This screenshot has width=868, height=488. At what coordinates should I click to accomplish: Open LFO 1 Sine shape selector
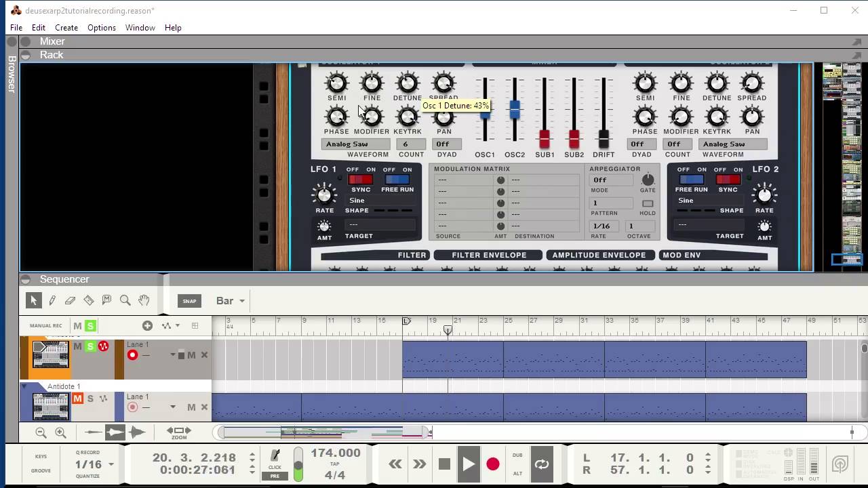pos(380,201)
